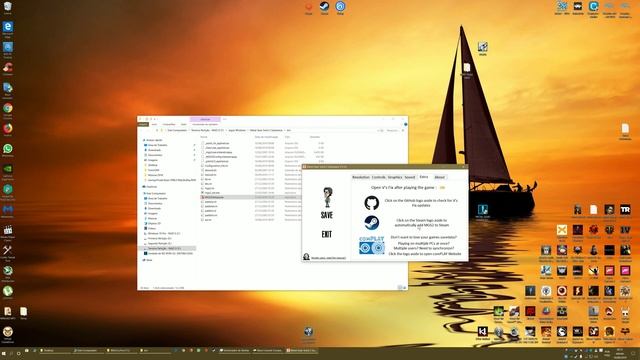
Task: Open the comPLAY website via its logo
Action: (x=371, y=245)
